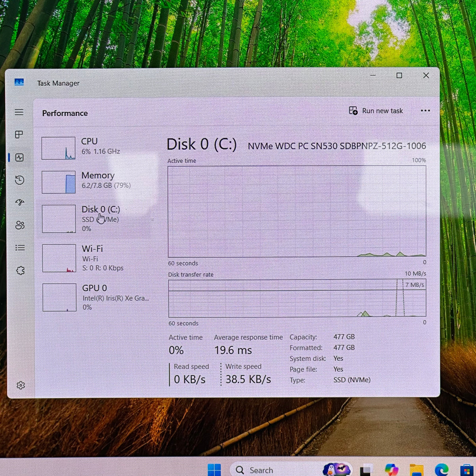Select the CPU performance entry

[97, 148]
